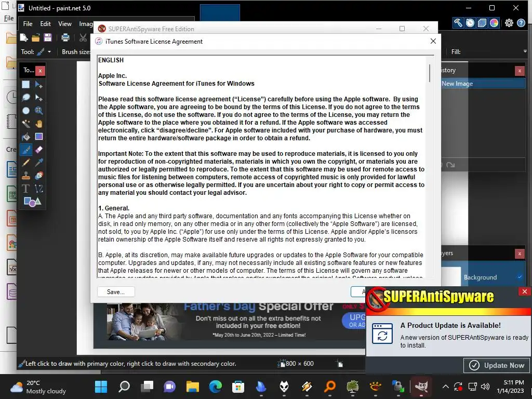Screen dimensions: 532x399
Task: Open File Explorer from taskbar
Action: [192, 387]
